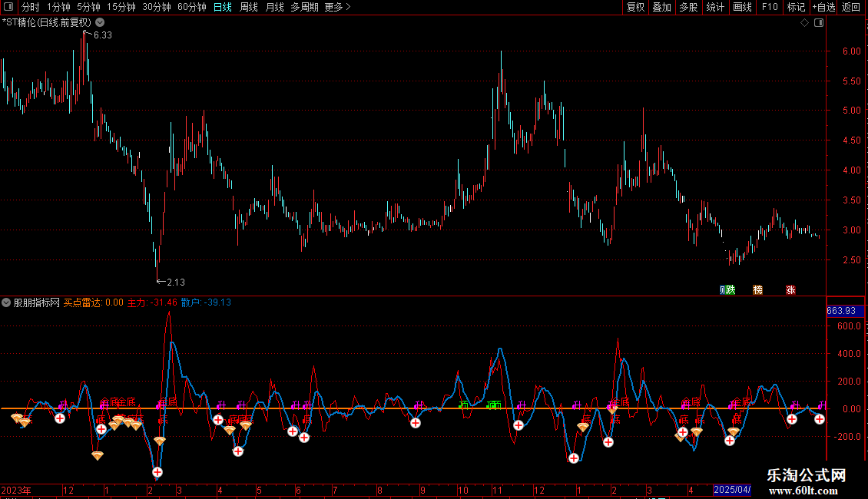Click the rightmost red plus signal marker
Viewport: 868px width, 499px height.
(820, 418)
